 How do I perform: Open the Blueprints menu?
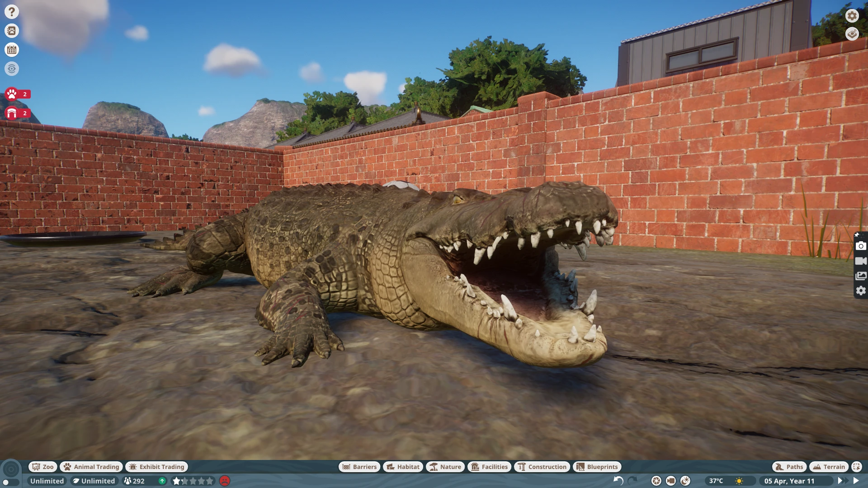tap(597, 467)
